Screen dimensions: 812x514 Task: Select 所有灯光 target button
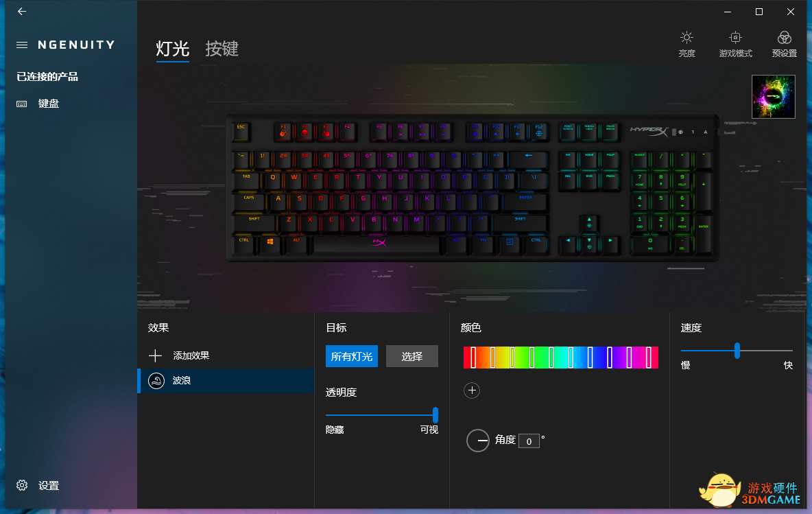click(352, 356)
